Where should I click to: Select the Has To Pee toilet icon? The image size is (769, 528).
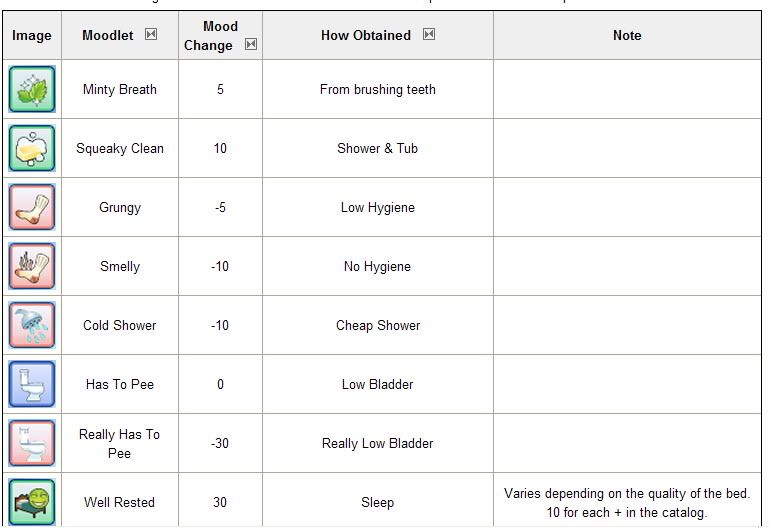coord(32,384)
